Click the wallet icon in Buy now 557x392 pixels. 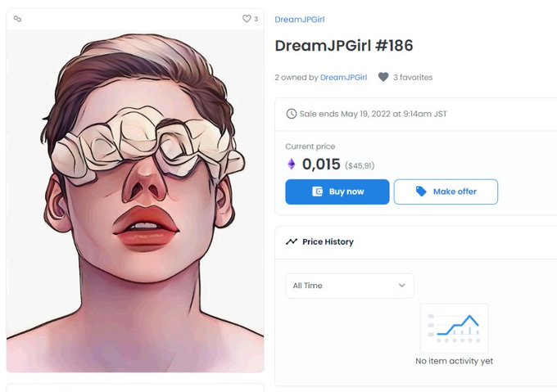pos(317,191)
